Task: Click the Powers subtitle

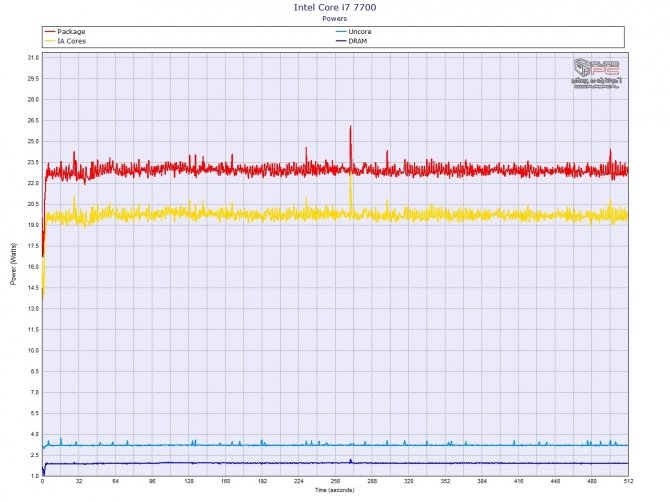Action: pos(335,18)
